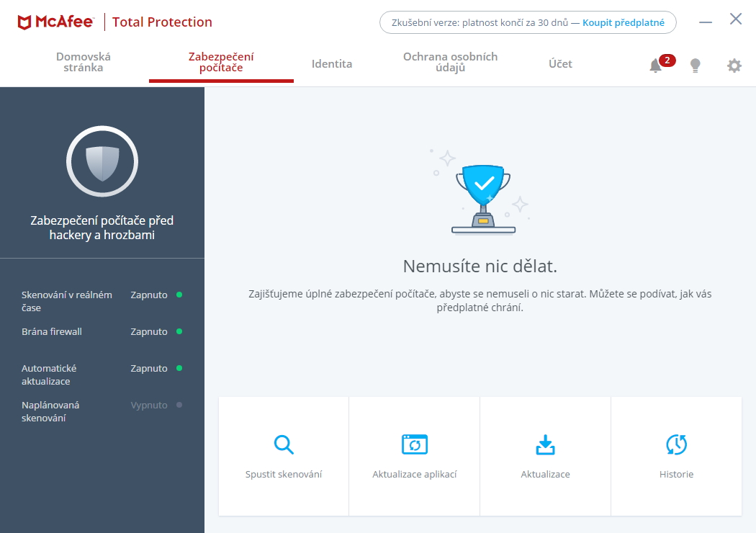Click the Nemusíte nic dělat heading
This screenshot has width=756, height=533.
pos(480,266)
